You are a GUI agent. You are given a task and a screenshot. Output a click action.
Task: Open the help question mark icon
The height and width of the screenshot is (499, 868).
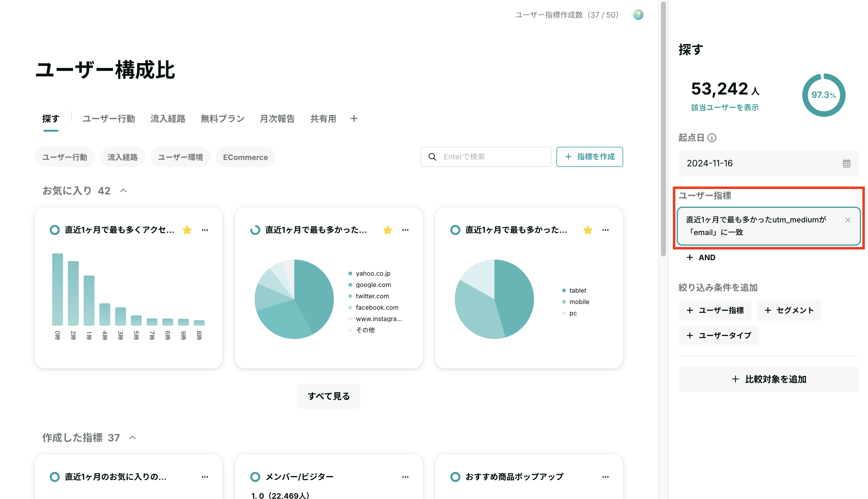(x=638, y=15)
